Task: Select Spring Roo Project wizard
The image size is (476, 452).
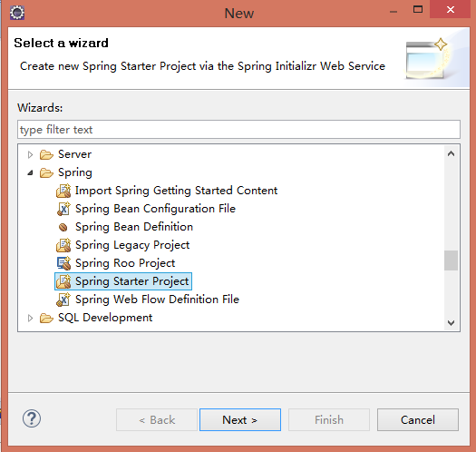Action: pyautogui.click(x=125, y=263)
